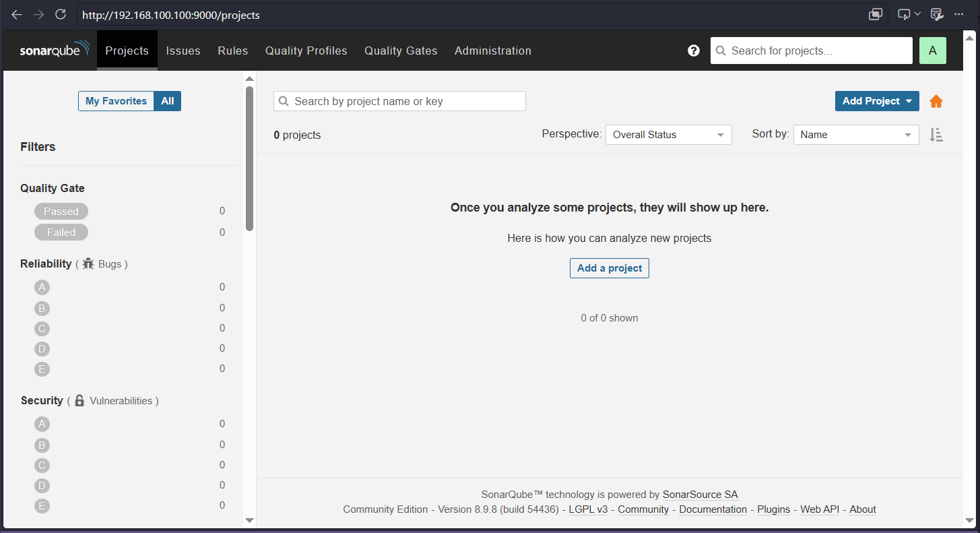980x533 pixels.
Task: Expand the Add Project dropdown
Action: tap(877, 101)
